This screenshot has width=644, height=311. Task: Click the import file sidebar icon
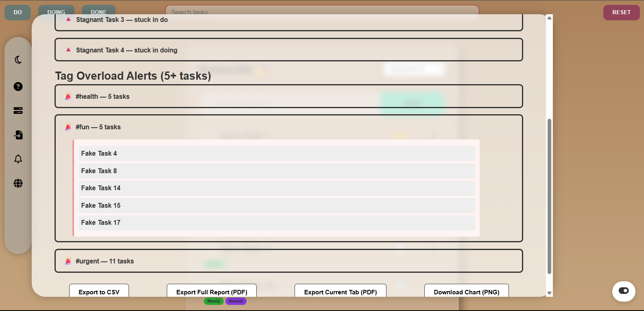pyautogui.click(x=18, y=135)
